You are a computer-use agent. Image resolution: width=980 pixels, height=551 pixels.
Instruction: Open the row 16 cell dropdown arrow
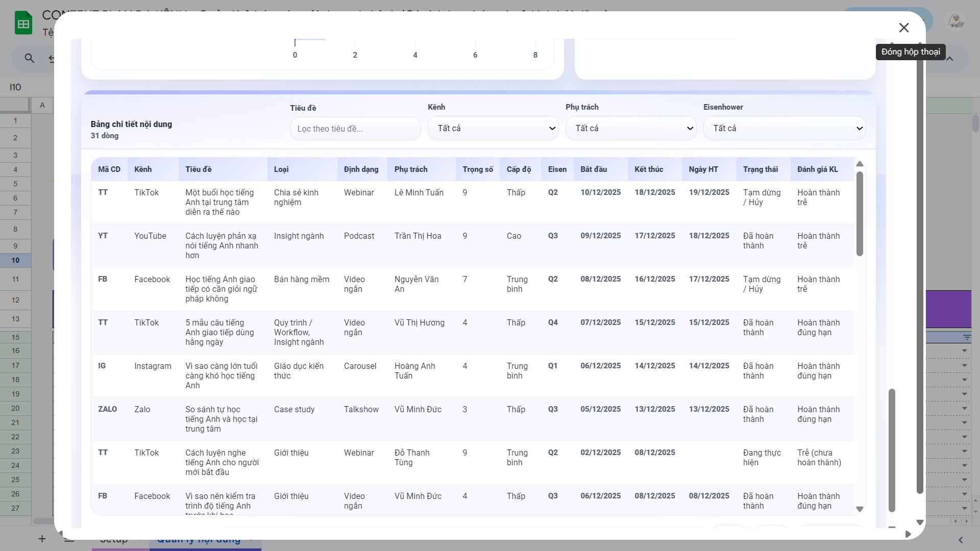964,351
